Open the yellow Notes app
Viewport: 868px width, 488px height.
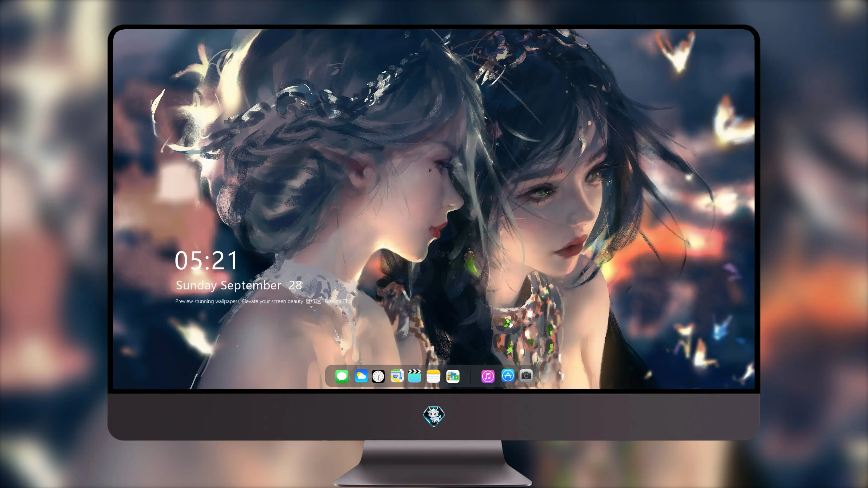coord(433,376)
